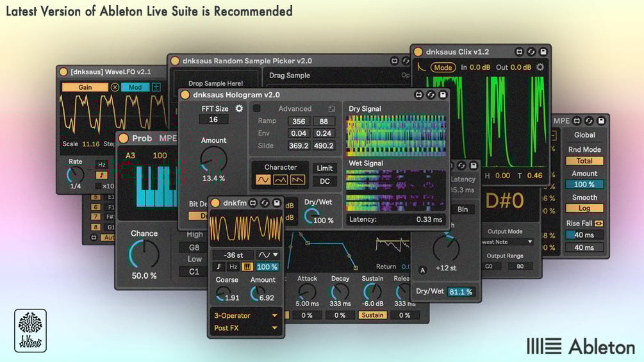
Task: Select the third Character waveform shape in Hologram
Action: coord(297,180)
